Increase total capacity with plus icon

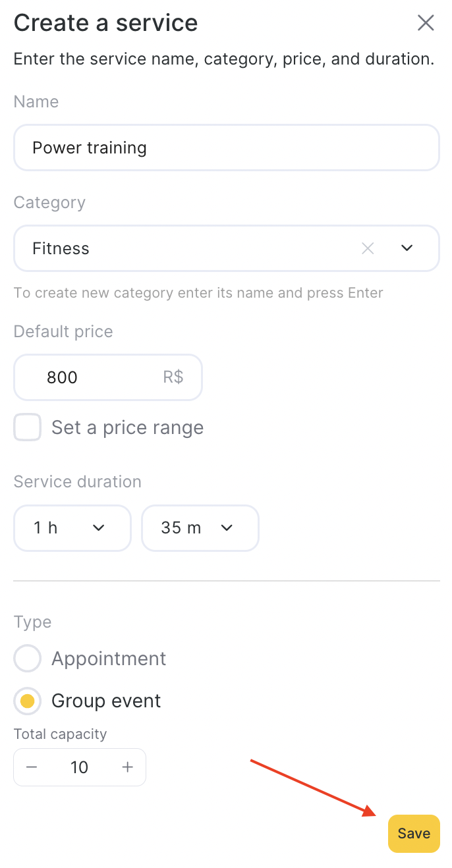128,767
